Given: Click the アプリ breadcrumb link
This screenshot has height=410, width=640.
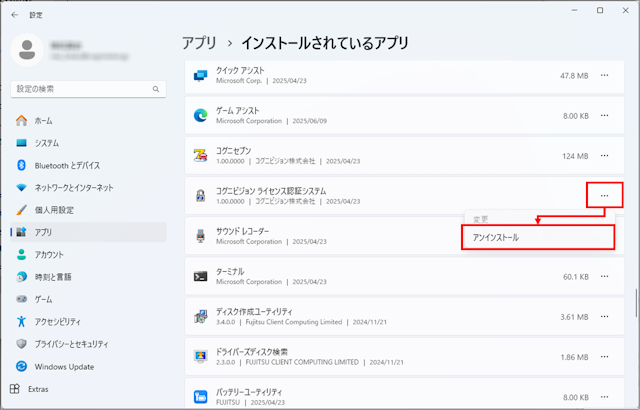Looking at the screenshot, I should (x=199, y=43).
